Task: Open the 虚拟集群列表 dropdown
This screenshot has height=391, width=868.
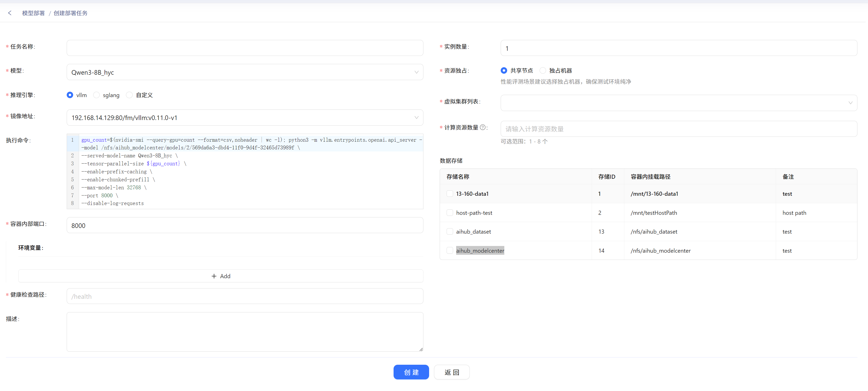Action: point(679,103)
